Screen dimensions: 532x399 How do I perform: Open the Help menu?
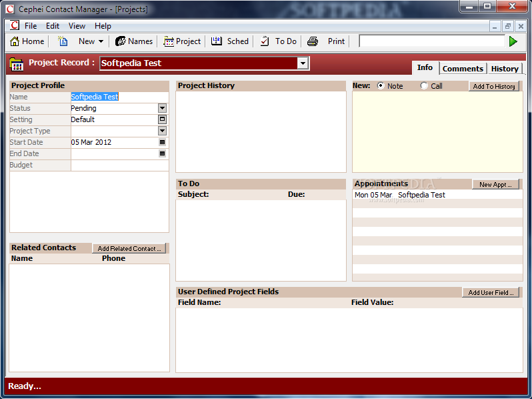click(x=103, y=26)
